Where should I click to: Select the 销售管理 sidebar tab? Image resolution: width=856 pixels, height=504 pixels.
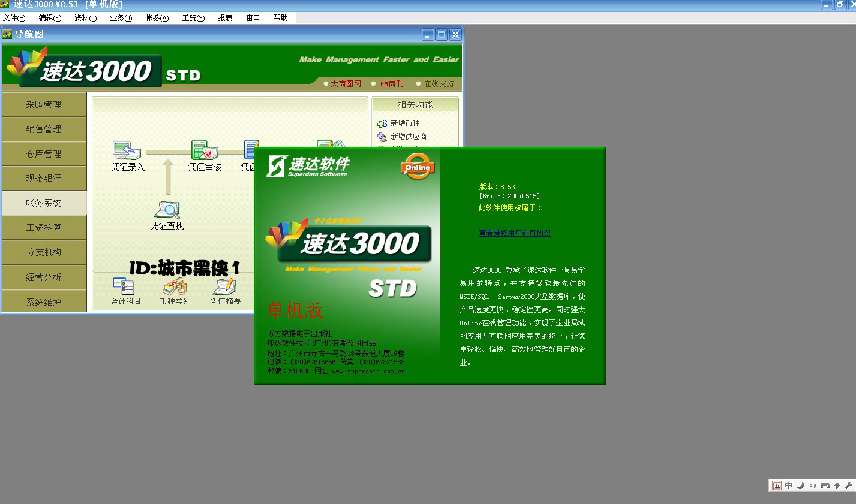pyautogui.click(x=44, y=129)
